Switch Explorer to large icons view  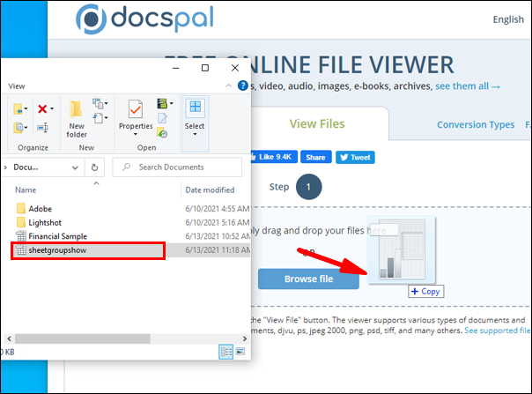[240, 351]
